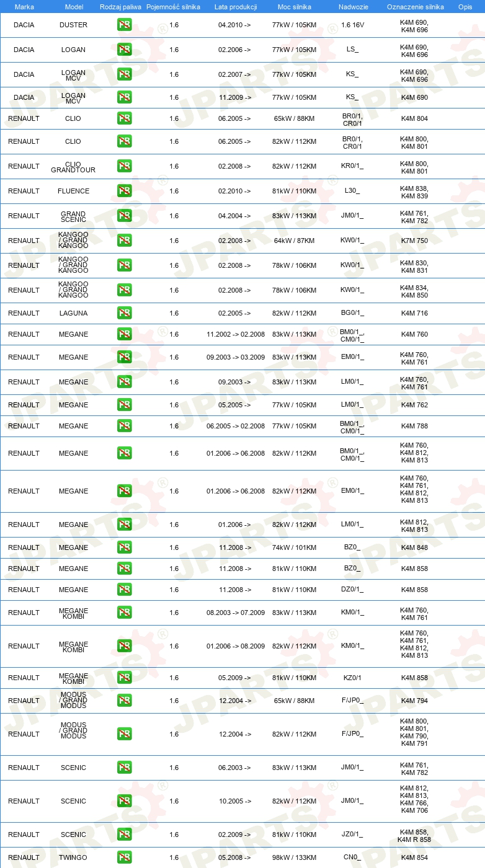485x868 pixels.
Task: Click the 'Marka' column header
Action: [24, 7]
